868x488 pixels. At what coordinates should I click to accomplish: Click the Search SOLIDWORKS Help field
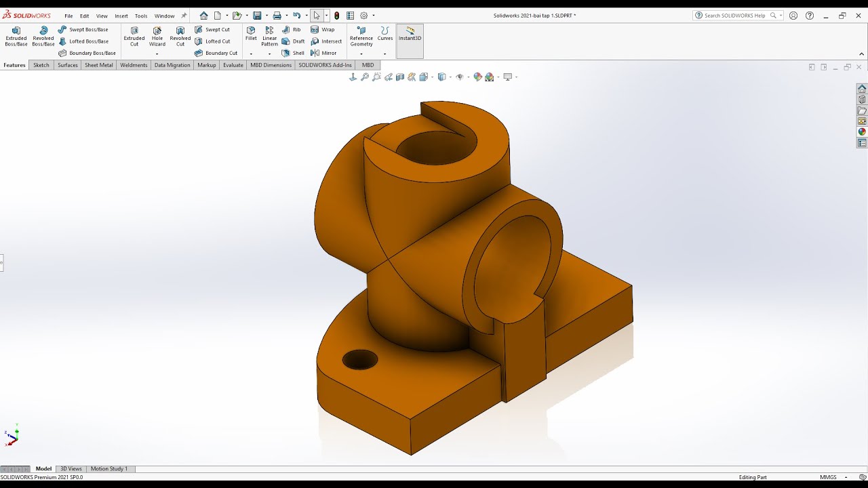pyautogui.click(x=738, y=16)
